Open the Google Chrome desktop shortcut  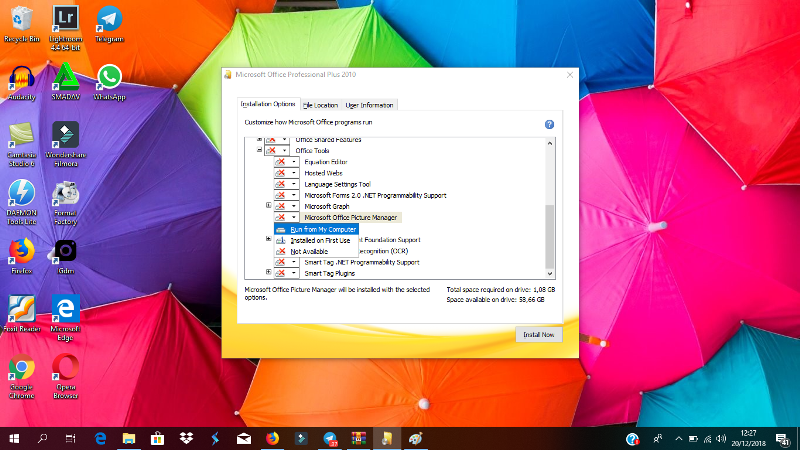(x=21, y=377)
